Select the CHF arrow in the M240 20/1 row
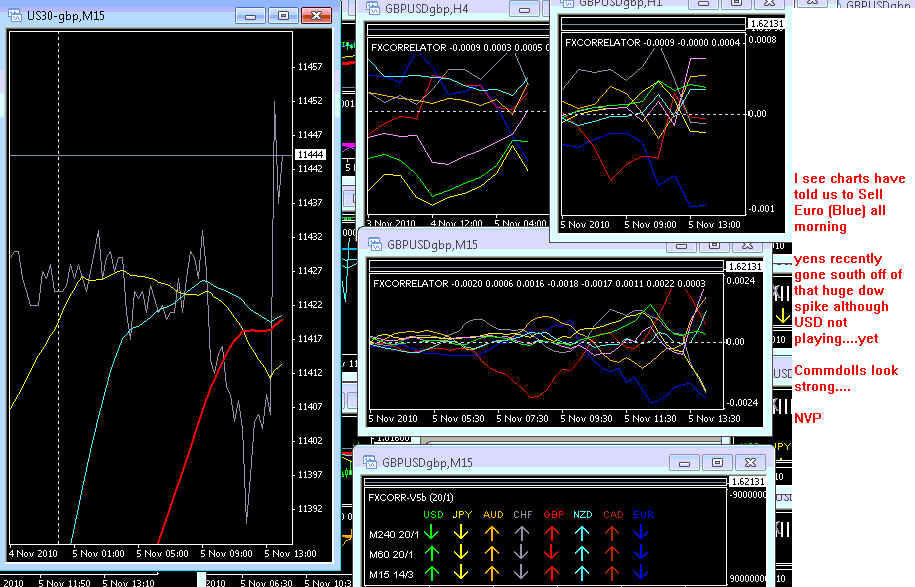This screenshot has width=915, height=587. click(x=522, y=532)
